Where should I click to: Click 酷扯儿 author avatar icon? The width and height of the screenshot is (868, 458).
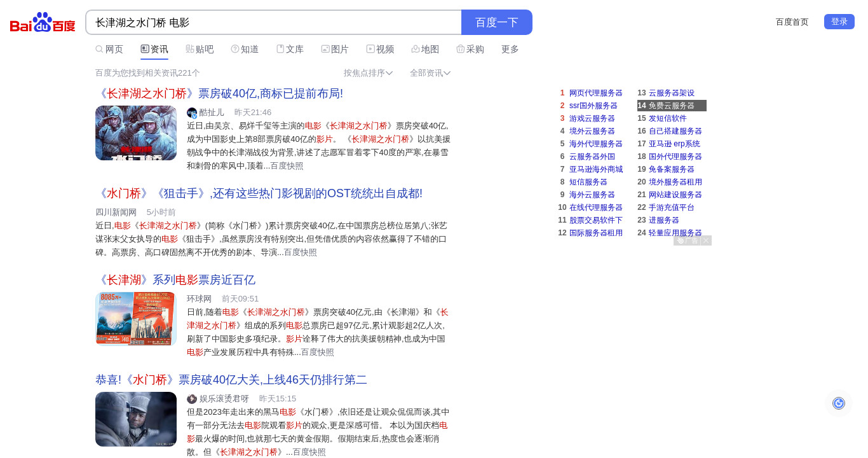[x=192, y=113]
